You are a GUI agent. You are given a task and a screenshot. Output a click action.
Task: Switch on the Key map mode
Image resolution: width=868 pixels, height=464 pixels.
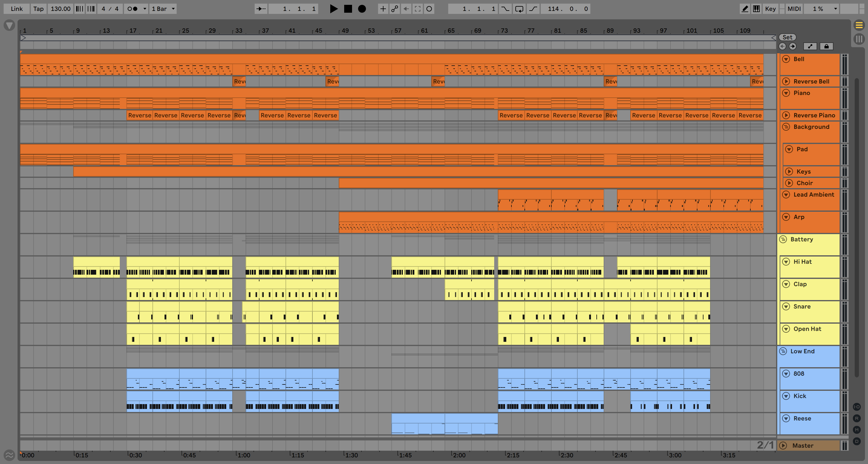[x=770, y=9]
